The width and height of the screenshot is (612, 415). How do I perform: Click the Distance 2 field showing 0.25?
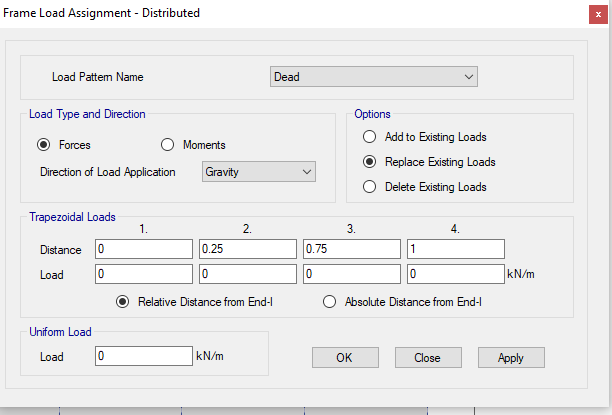(x=248, y=248)
